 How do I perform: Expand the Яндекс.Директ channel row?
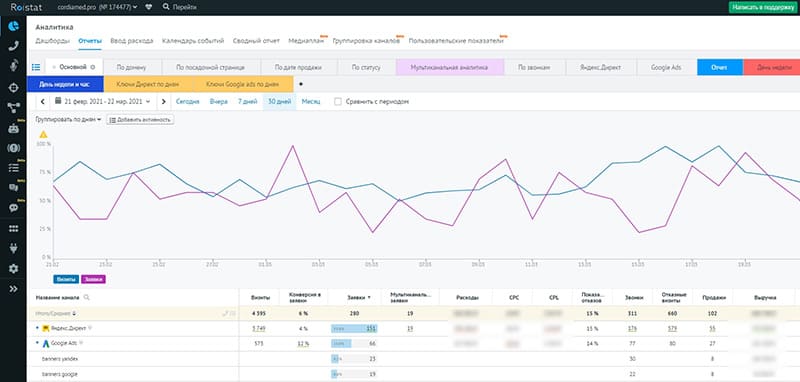pyautogui.click(x=37, y=328)
